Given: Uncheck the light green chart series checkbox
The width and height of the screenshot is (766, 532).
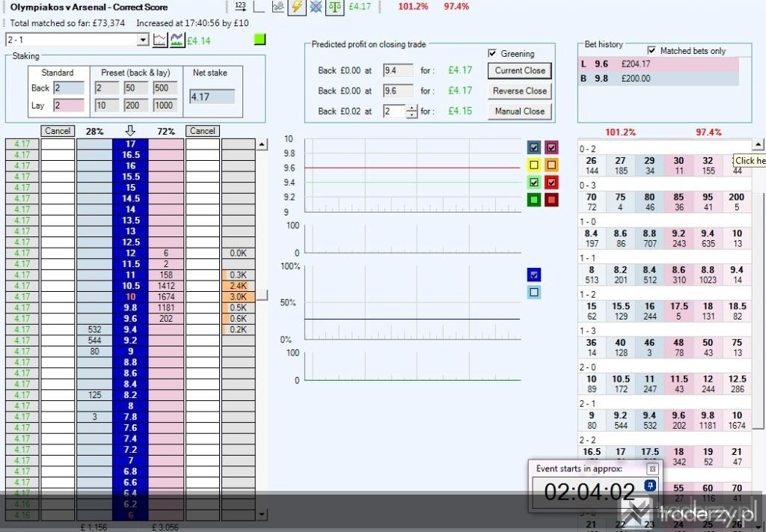Looking at the screenshot, I should point(534,183).
